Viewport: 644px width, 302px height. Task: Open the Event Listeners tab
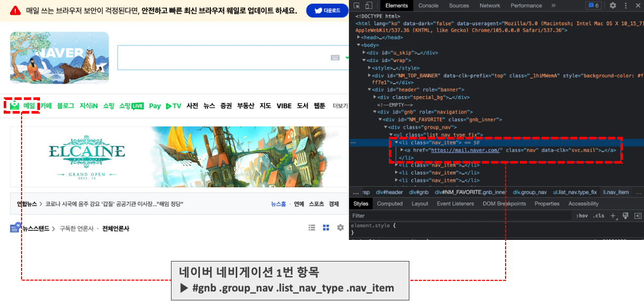(455, 204)
